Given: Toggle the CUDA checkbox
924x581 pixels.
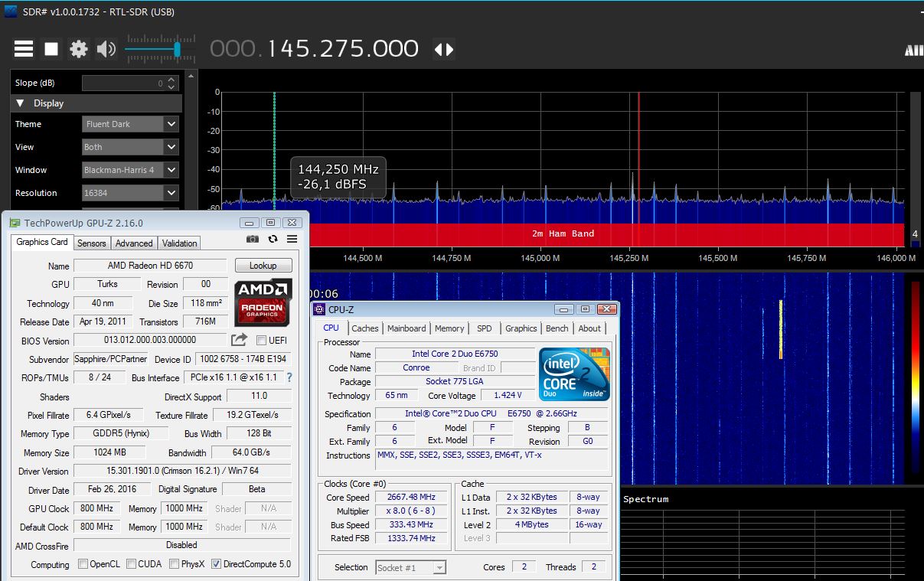Looking at the screenshot, I should [x=132, y=564].
